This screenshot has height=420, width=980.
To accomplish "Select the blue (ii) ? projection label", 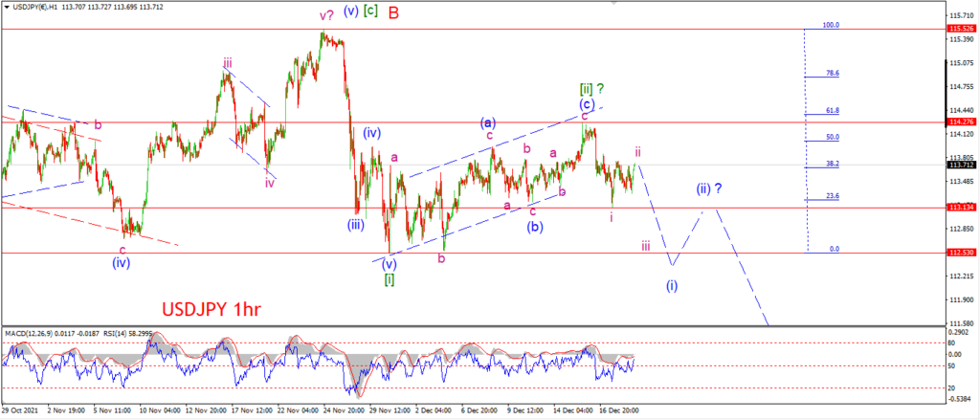I will pos(710,188).
